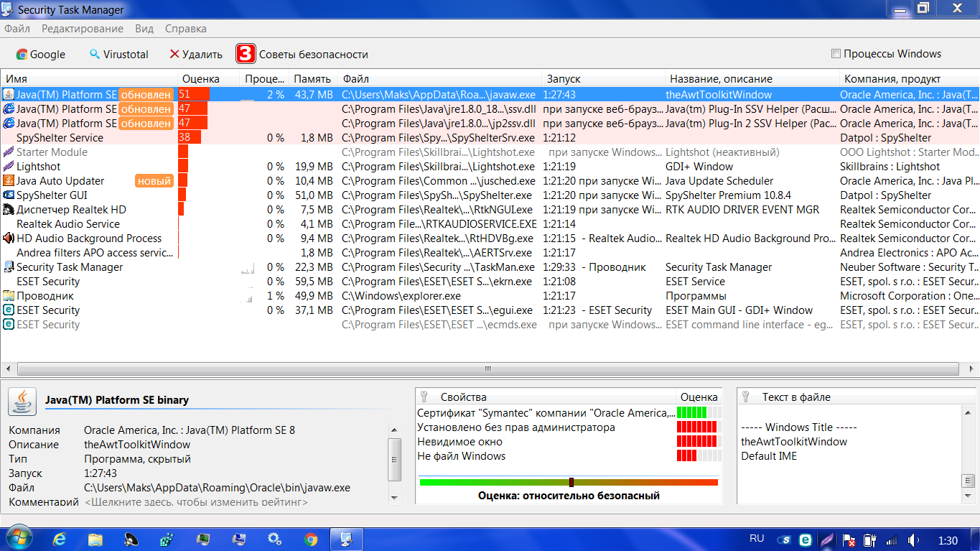Open Google search for the selected process
The image size is (980, 551).
point(41,54)
